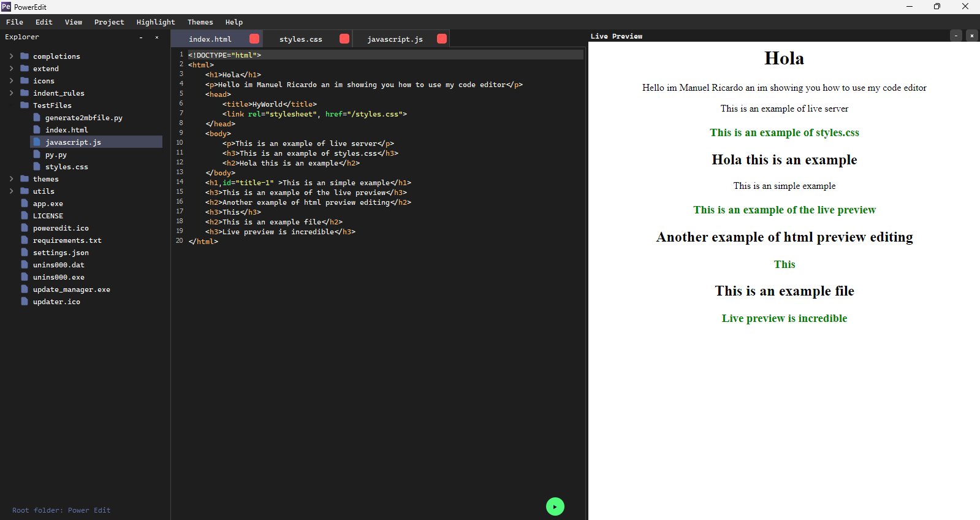Open requirements.txt in Explorer
This screenshot has width=980, height=520.
pyautogui.click(x=67, y=240)
